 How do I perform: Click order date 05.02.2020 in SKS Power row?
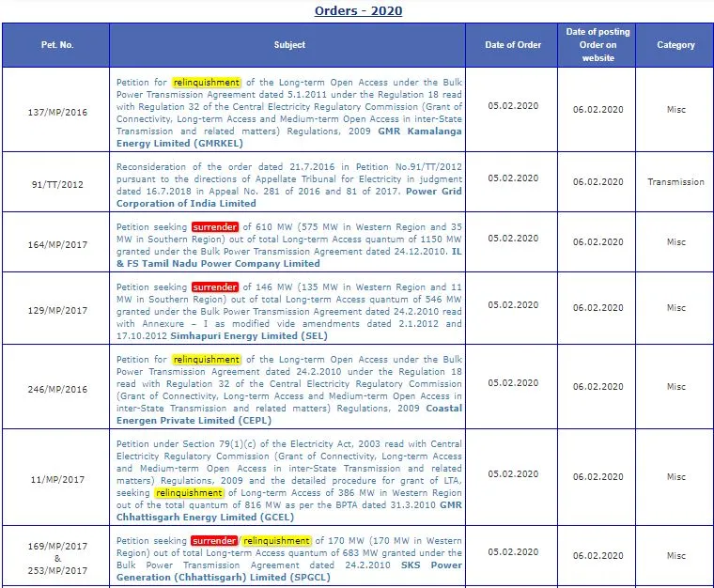[513, 551]
